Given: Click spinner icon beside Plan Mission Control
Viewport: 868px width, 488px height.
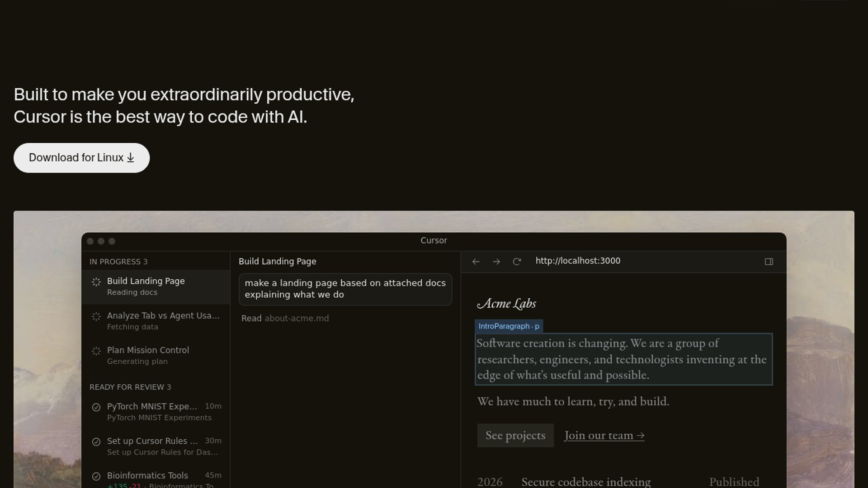Looking at the screenshot, I should pyautogui.click(x=96, y=351).
